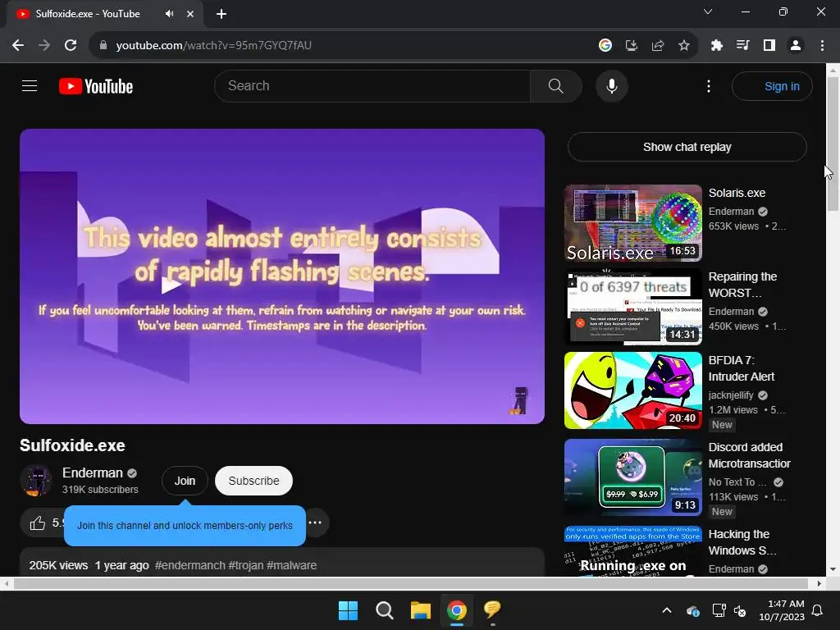
Task: Click scrollbar down arrow
Action: coord(833,569)
